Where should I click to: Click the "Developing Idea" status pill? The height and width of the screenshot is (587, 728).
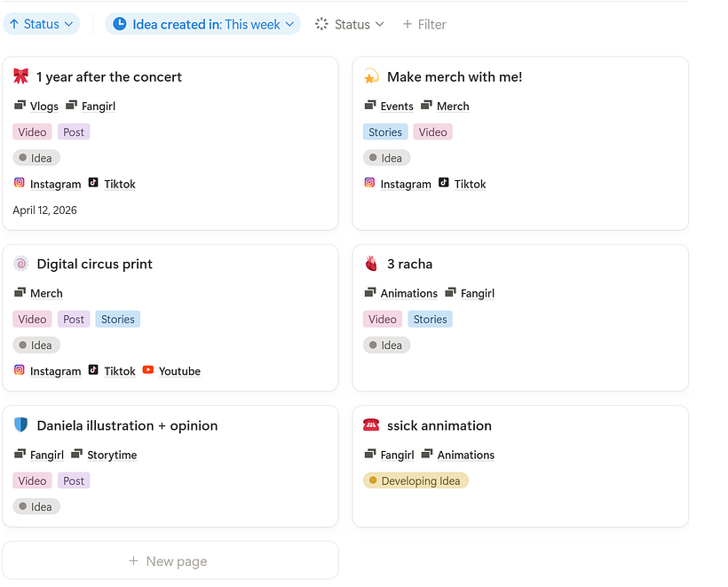coord(415,480)
